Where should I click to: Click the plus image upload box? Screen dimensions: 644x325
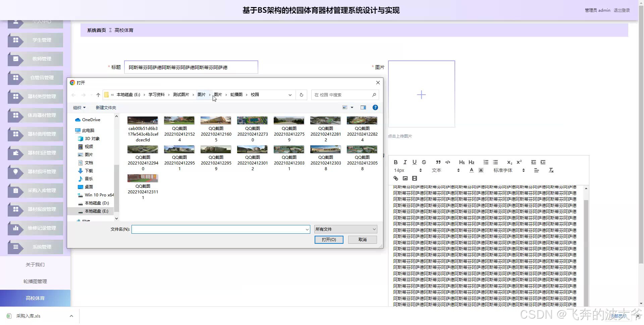coord(421,94)
